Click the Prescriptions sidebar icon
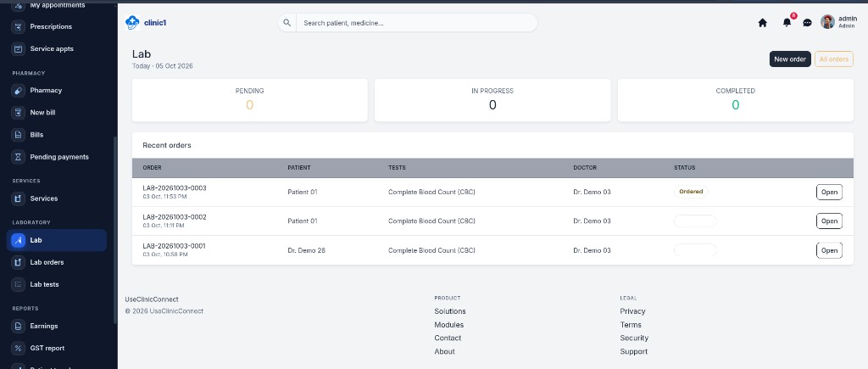 pos(19,26)
